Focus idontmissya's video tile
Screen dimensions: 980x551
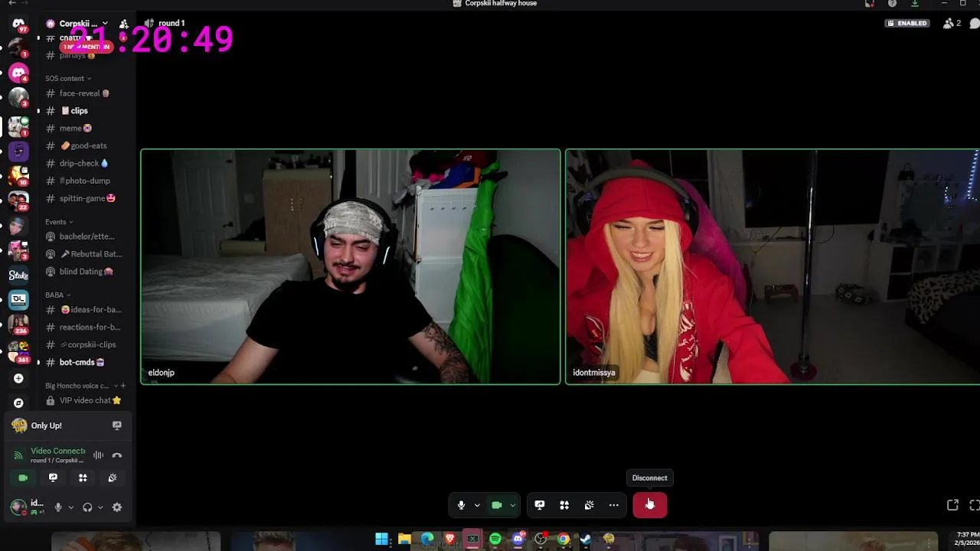tap(773, 266)
